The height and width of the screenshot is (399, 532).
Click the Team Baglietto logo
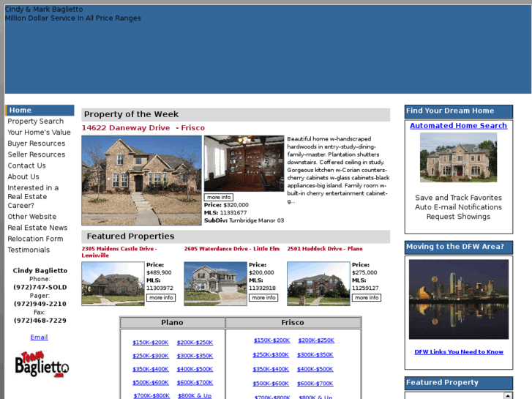pos(42,364)
